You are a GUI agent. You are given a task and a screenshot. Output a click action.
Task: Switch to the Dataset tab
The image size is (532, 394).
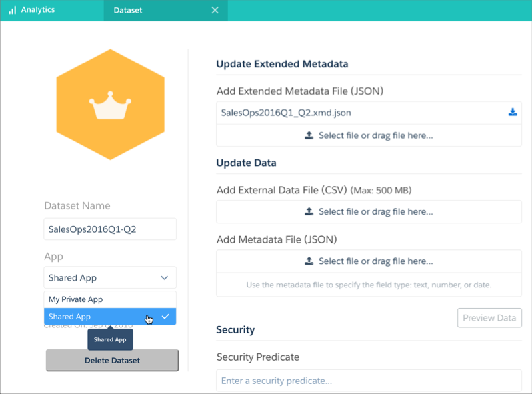coord(165,10)
